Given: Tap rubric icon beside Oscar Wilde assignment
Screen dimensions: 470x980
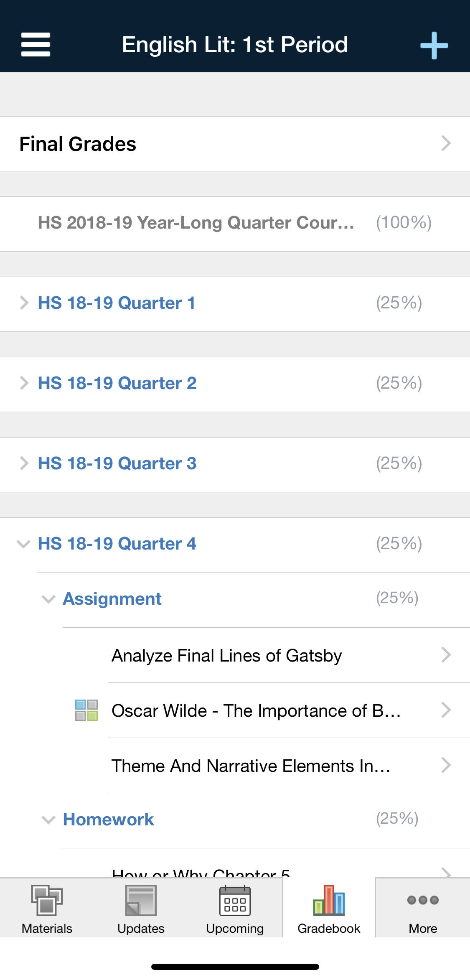Looking at the screenshot, I should pyautogui.click(x=86, y=710).
